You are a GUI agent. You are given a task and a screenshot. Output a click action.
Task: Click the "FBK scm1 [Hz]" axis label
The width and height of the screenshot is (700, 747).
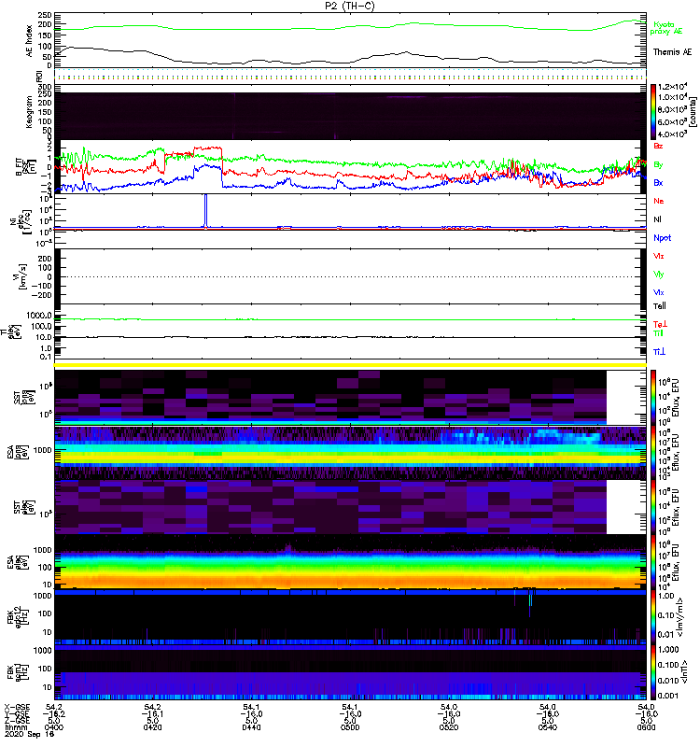pyautogui.click(x=16, y=671)
